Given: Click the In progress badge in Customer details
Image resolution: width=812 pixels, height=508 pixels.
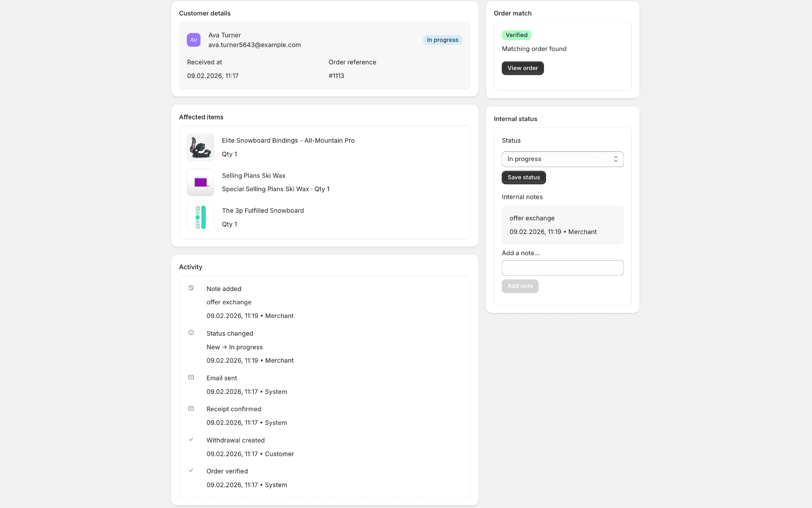Looking at the screenshot, I should [x=442, y=40].
